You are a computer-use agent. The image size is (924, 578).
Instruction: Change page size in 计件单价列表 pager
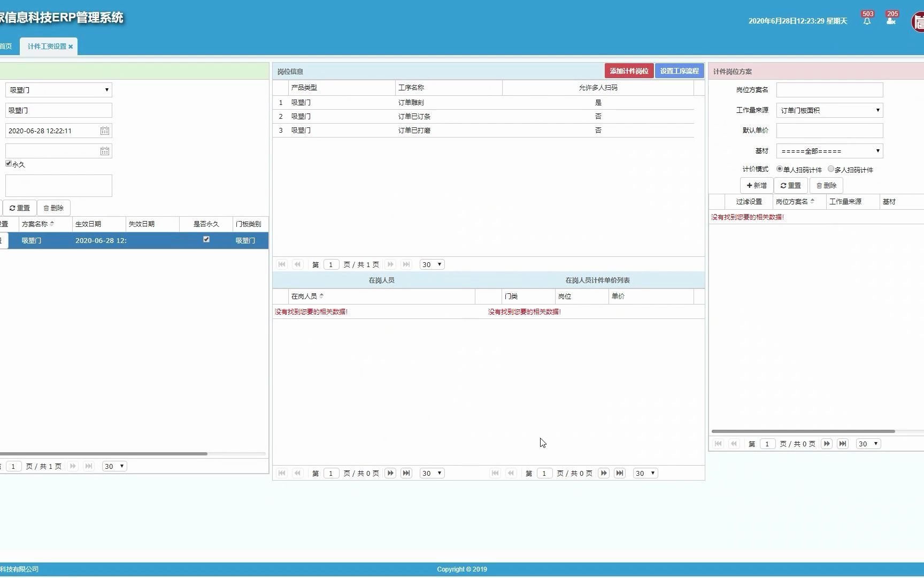pyautogui.click(x=645, y=473)
